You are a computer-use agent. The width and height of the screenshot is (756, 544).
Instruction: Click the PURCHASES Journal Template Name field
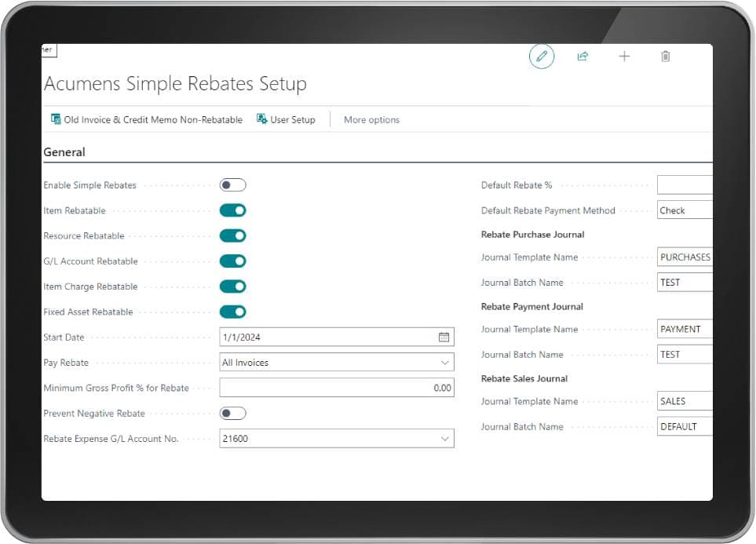(685, 257)
